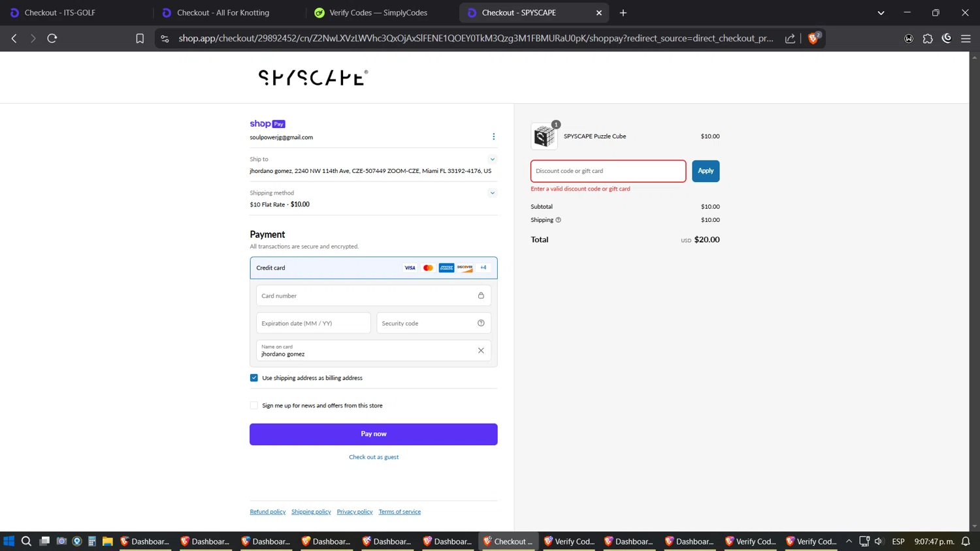Click the browser address bar URL
This screenshot has height=551, width=980.
click(476, 39)
